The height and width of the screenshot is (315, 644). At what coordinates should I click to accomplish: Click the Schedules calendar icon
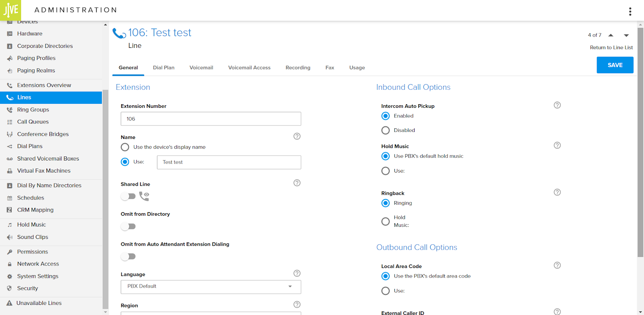[10, 198]
